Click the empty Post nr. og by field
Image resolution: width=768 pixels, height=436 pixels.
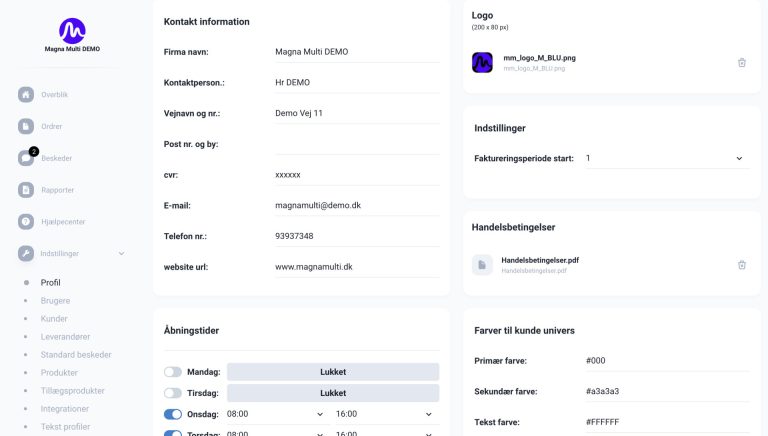pos(357,144)
